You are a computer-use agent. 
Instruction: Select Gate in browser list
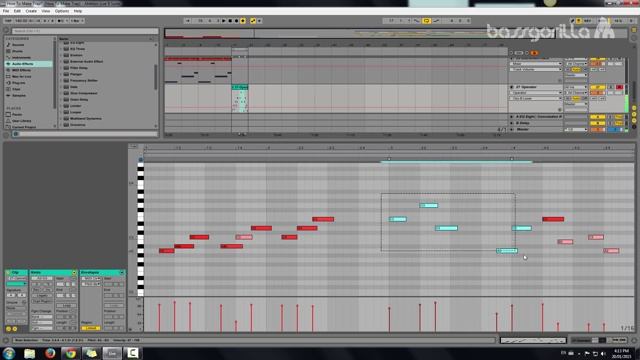(74, 87)
